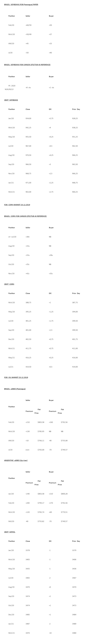Click the MJJ/20 Argentine position cell

11,521
